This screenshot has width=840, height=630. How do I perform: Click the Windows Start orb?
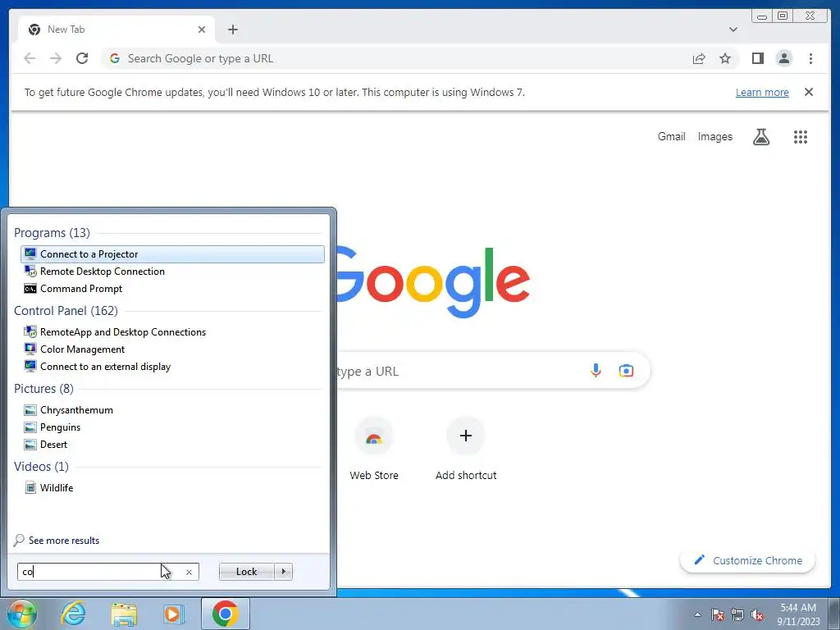[22, 614]
